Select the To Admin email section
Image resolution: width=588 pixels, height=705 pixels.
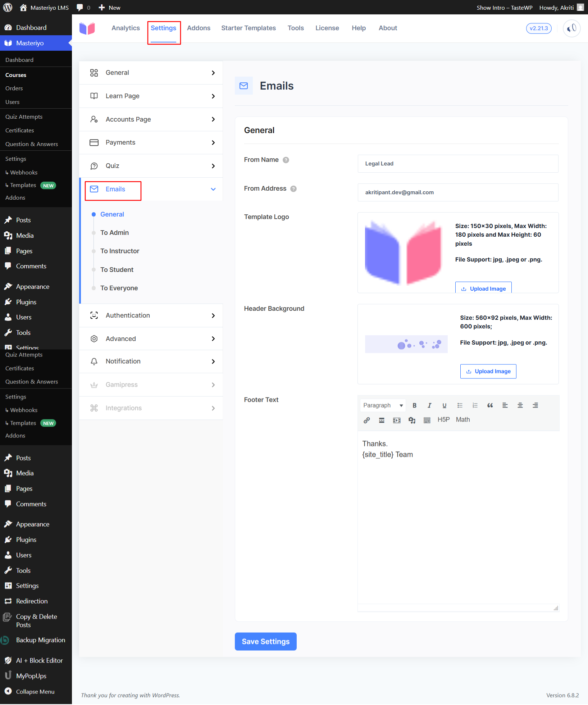coord(114,232)
